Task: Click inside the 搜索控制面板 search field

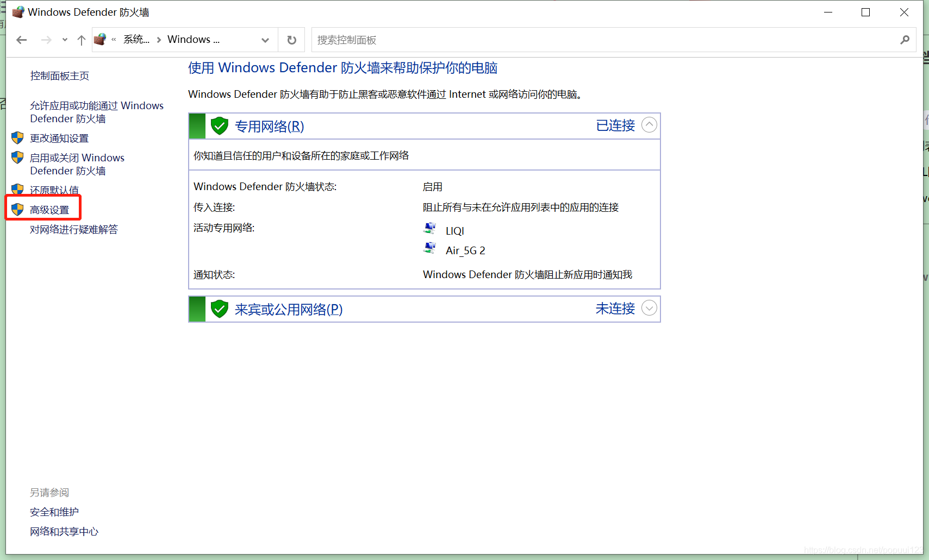Action: [489, 39]
